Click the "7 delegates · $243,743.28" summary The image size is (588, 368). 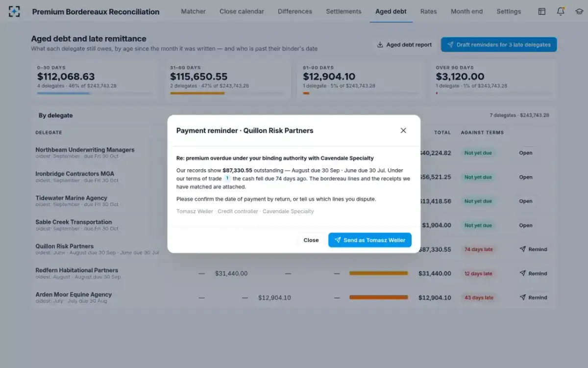click(519, 115)
